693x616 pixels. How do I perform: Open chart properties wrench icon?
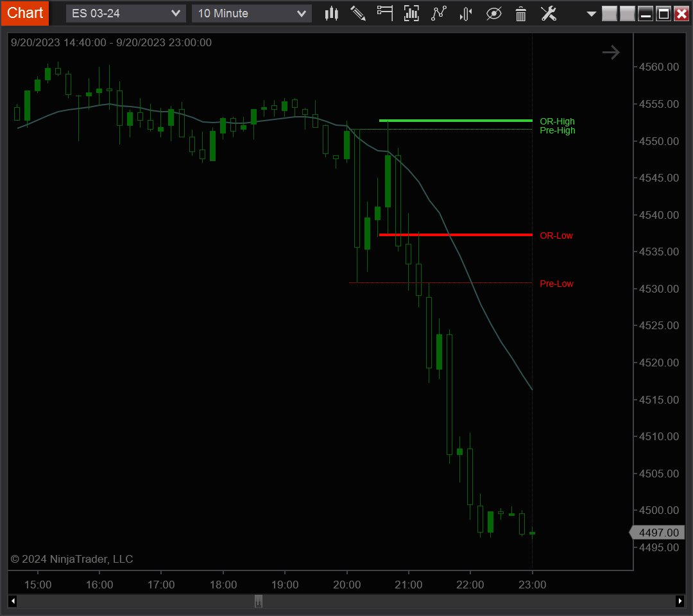pyautogui.click(x=549, y=13)
